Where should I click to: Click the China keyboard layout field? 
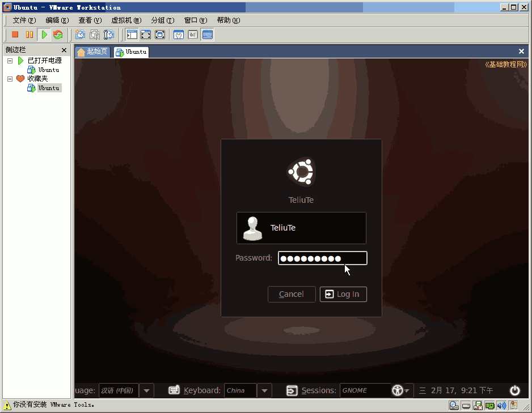tap(240, 391)
